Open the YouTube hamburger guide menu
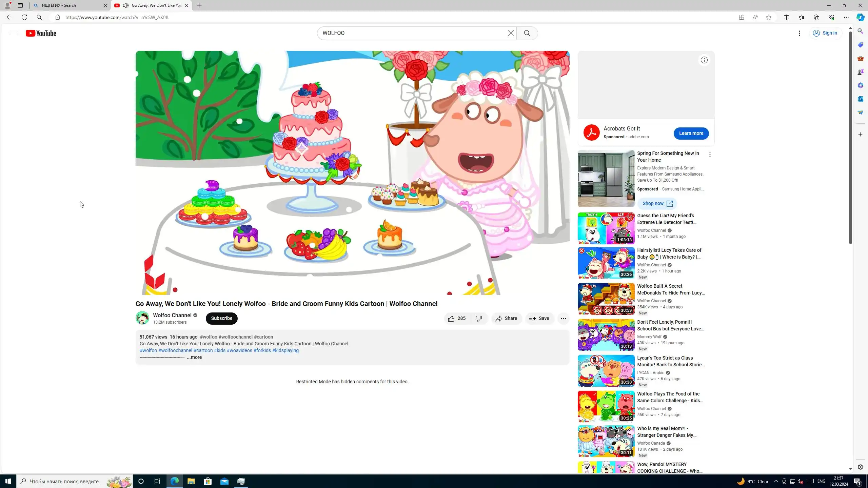The width and height of the screenshot is (868, 488). coord(14,33)
